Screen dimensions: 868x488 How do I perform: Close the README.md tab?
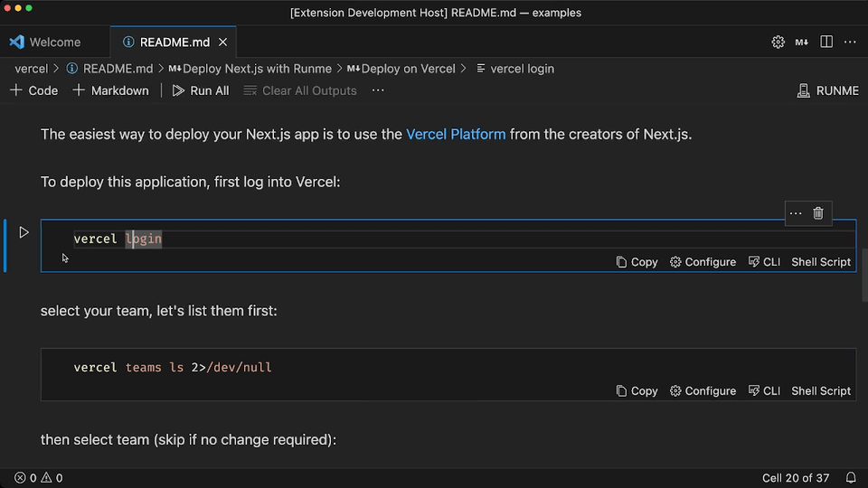[222, 42]
